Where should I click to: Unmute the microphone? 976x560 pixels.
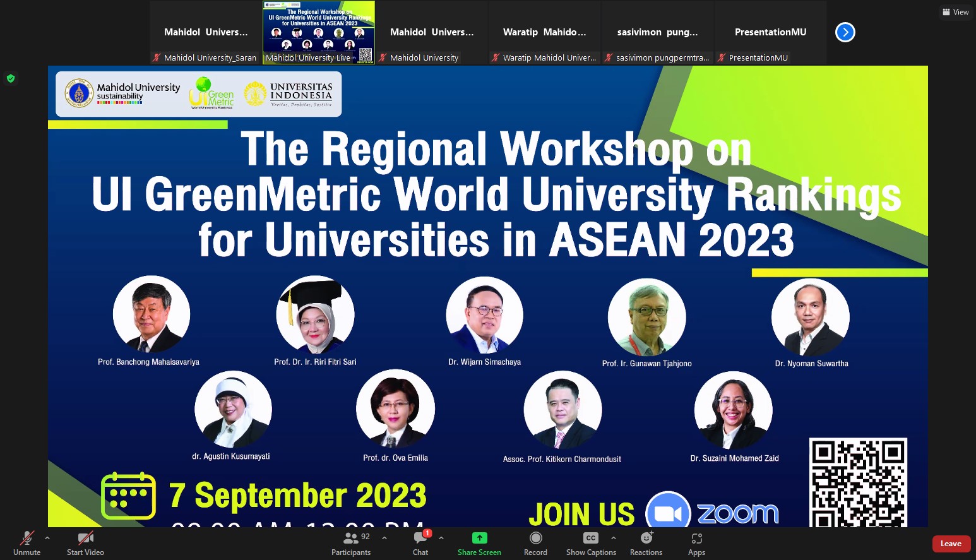[x=27, y=542]
